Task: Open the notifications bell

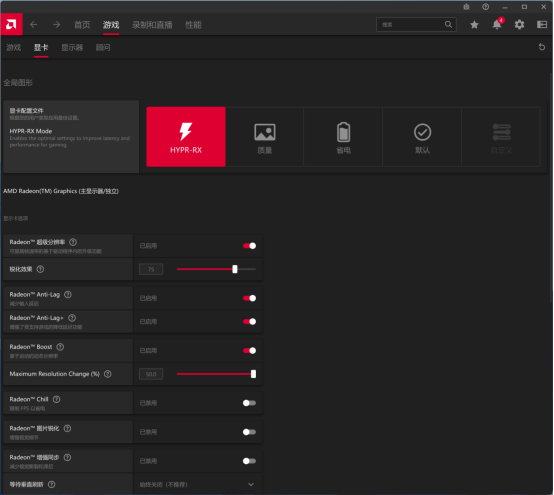Action: (497, 24)
